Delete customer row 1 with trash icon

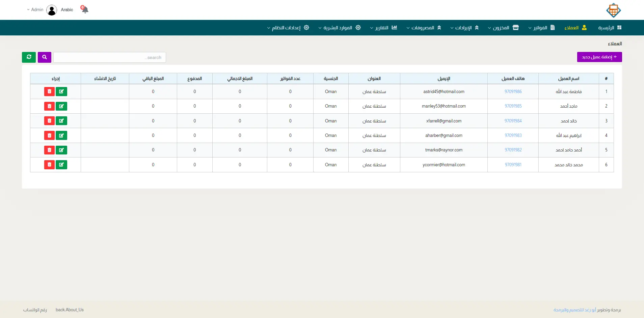point(49,91)
